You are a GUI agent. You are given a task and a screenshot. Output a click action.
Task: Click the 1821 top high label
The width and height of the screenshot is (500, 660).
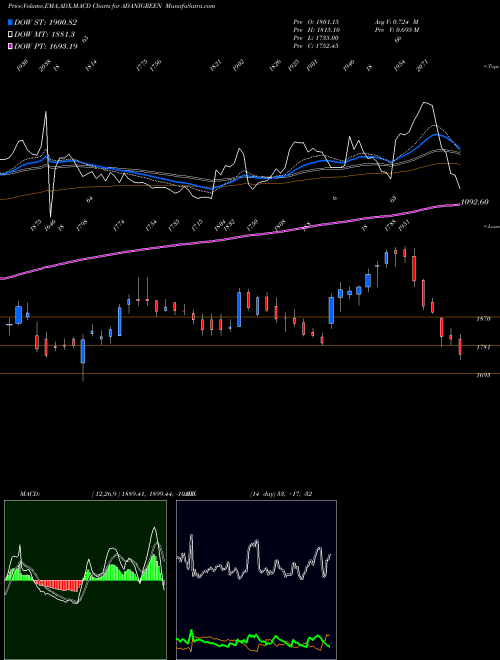[216, 66]
